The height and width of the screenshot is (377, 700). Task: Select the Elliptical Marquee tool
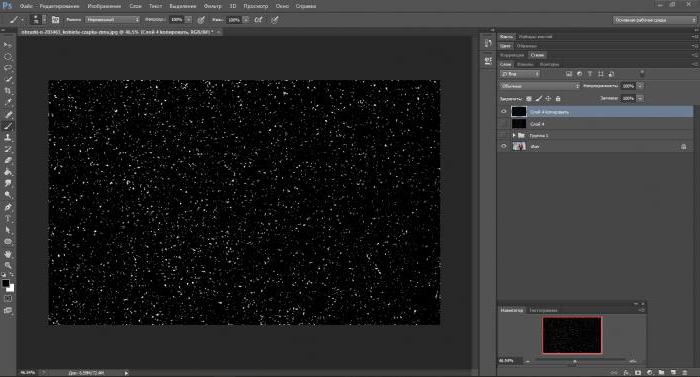tap(8, 57)
